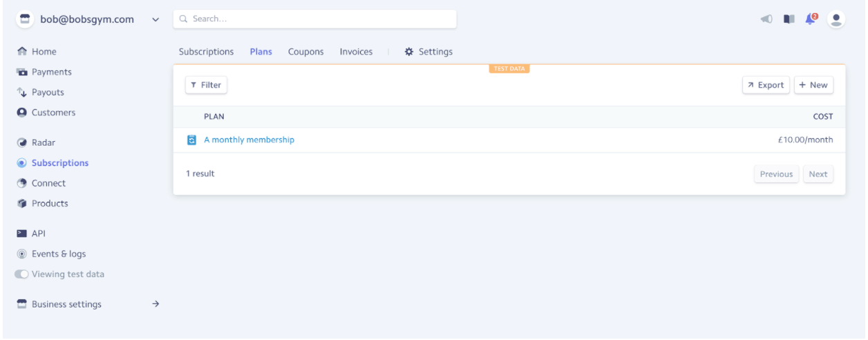
Task: Click the Payments icon in sidebar
Action: click(22, 72)
